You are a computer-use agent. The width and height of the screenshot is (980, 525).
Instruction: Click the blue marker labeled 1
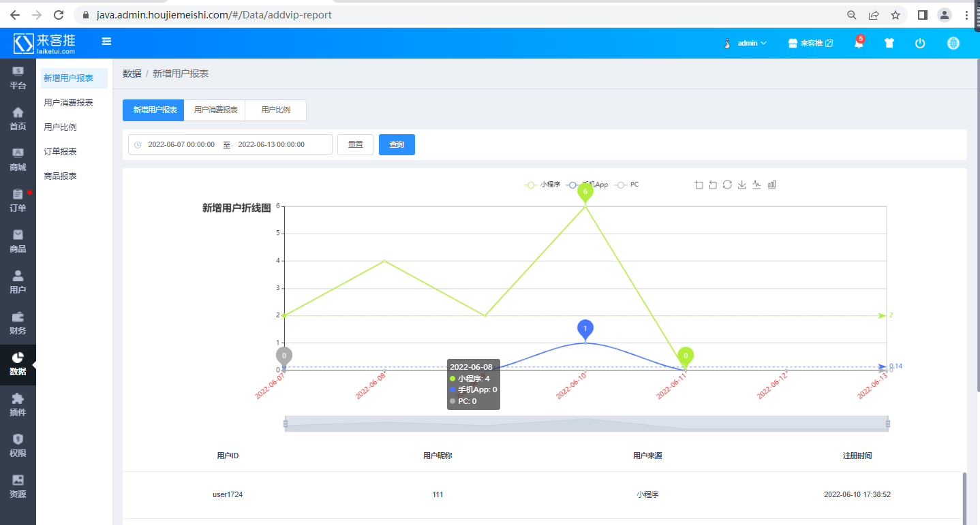(585, 329)
